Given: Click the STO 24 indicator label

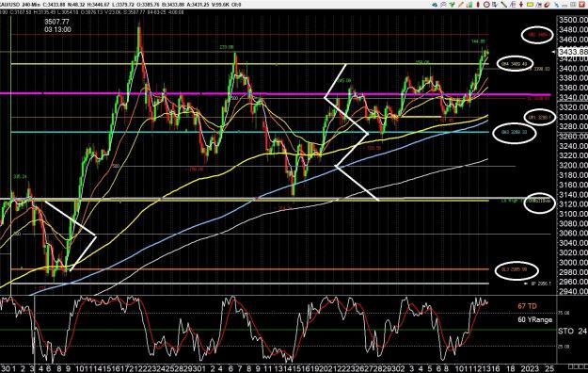Looking at the screenshot, I should tap(572, 331).
